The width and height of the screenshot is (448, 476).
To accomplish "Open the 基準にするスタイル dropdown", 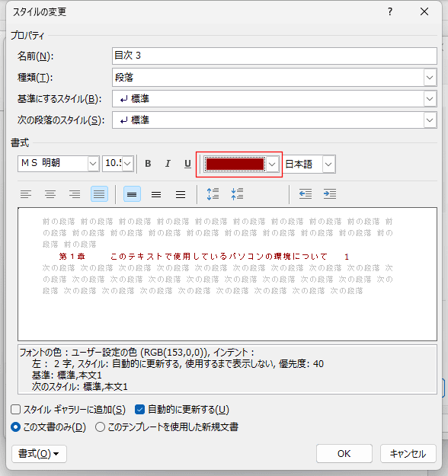I will (x=430, y=99).
